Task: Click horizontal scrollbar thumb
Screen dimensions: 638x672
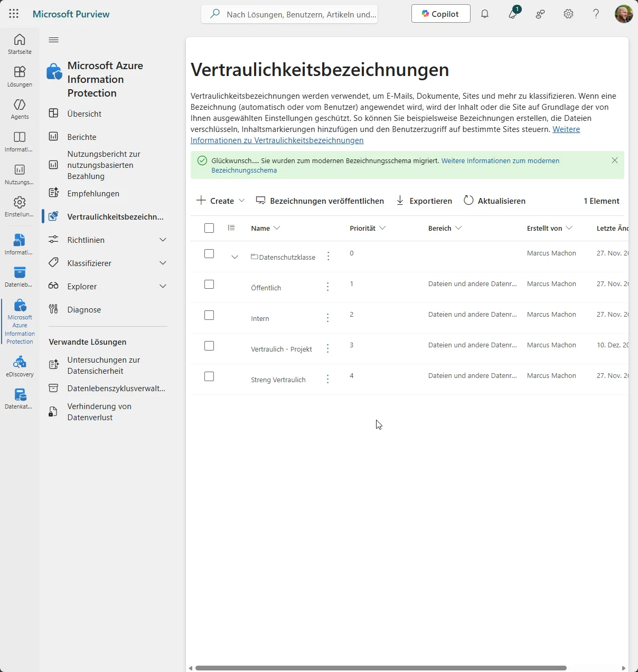Action: click(381, 668)
